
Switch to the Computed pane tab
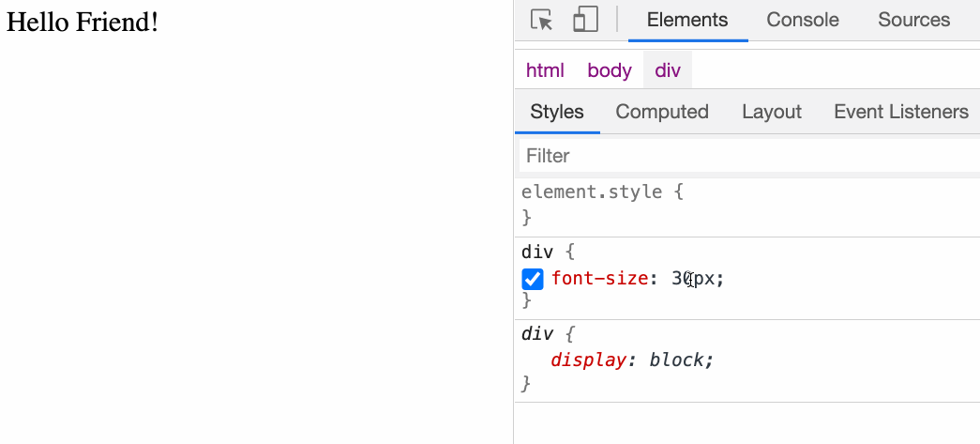pos(662,112)
